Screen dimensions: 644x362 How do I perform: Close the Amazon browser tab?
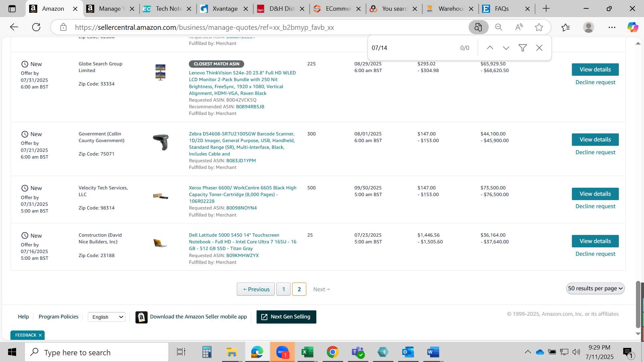click(x=75, y=9)
